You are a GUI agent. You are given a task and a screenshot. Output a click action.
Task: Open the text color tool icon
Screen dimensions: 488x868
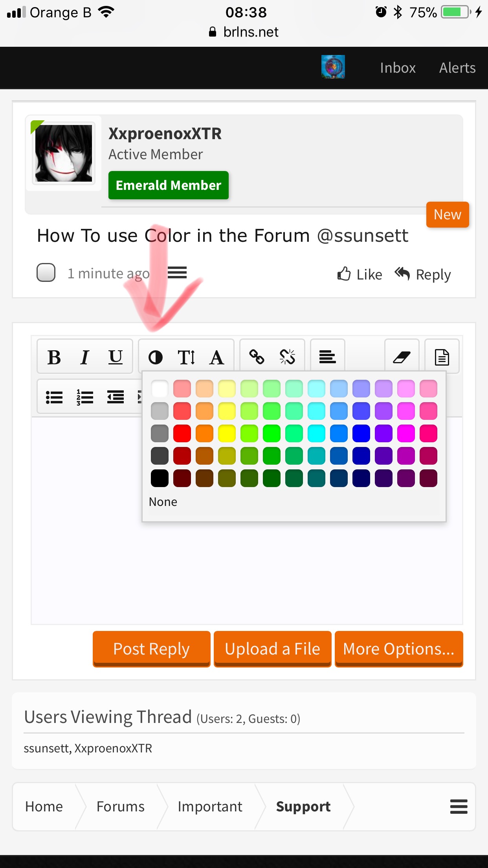[156, 357]
